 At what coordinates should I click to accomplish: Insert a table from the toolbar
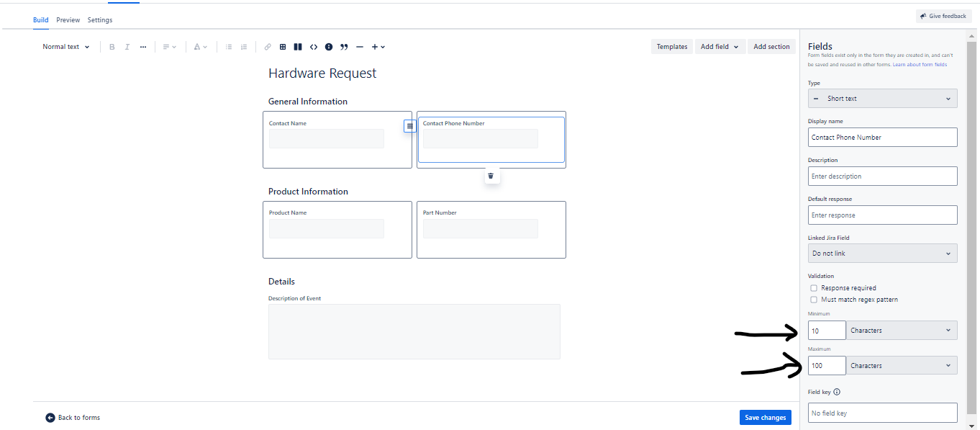click(282, 46)
